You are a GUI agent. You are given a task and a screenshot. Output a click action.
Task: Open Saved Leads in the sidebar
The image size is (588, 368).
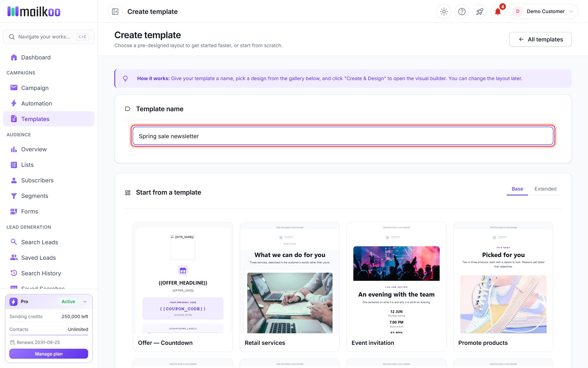pyautogui.click(x=49, y=258)
